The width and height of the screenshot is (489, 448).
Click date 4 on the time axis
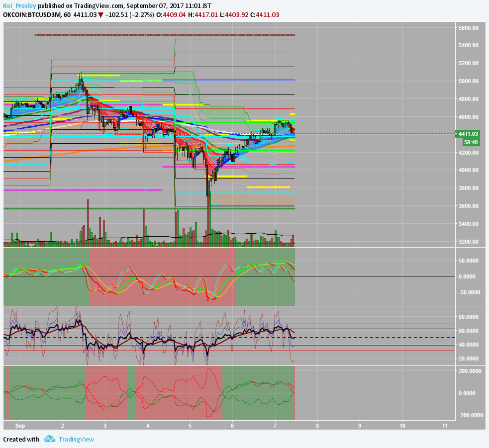148,426
